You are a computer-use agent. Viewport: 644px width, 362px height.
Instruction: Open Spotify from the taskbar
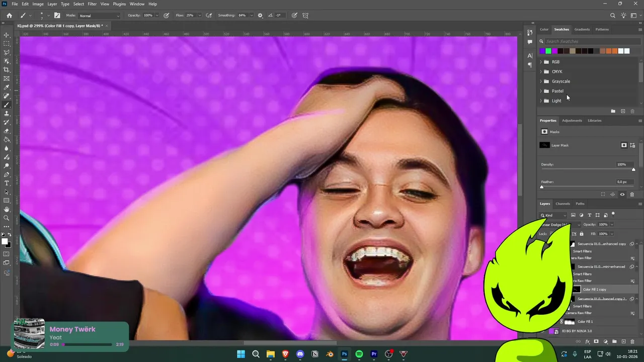click(x=359, y=354)
